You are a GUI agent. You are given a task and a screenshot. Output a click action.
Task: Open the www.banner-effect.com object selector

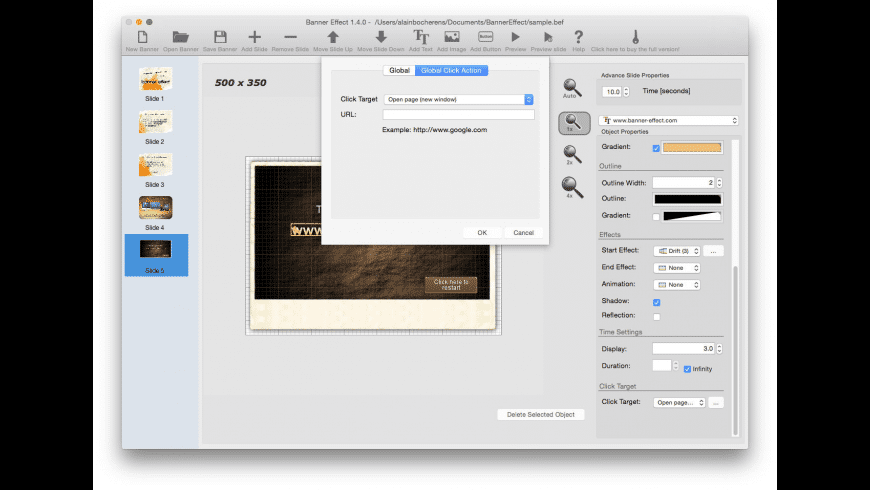(669, 120)
